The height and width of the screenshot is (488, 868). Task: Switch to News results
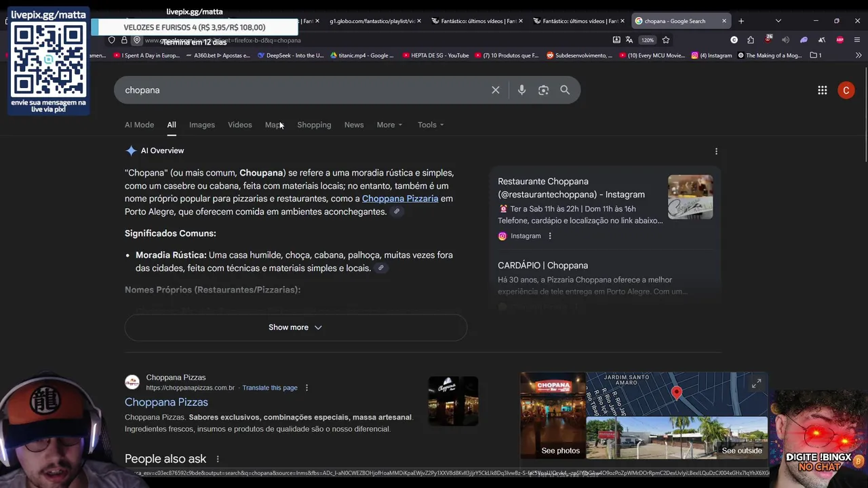354,125
